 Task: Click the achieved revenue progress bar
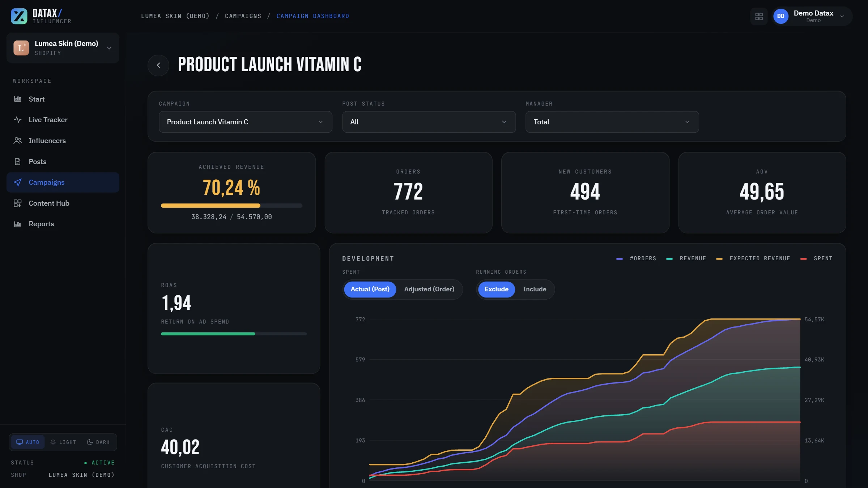point(231,206)
